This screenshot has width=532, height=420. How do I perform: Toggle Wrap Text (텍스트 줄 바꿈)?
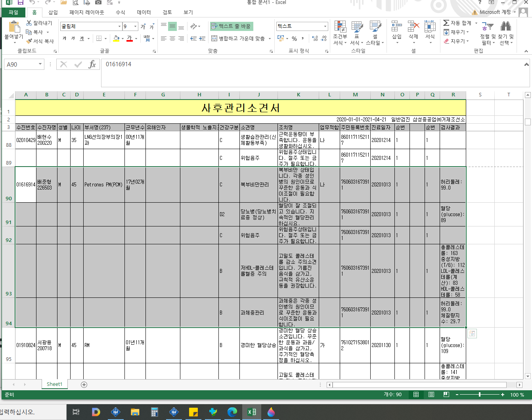[x=232, y=26]
